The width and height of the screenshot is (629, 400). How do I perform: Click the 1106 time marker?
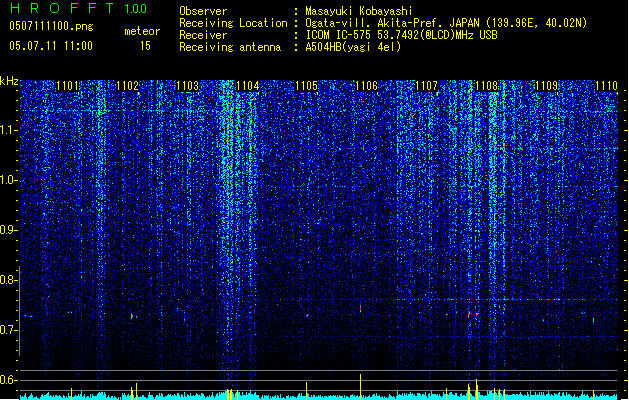367,86
